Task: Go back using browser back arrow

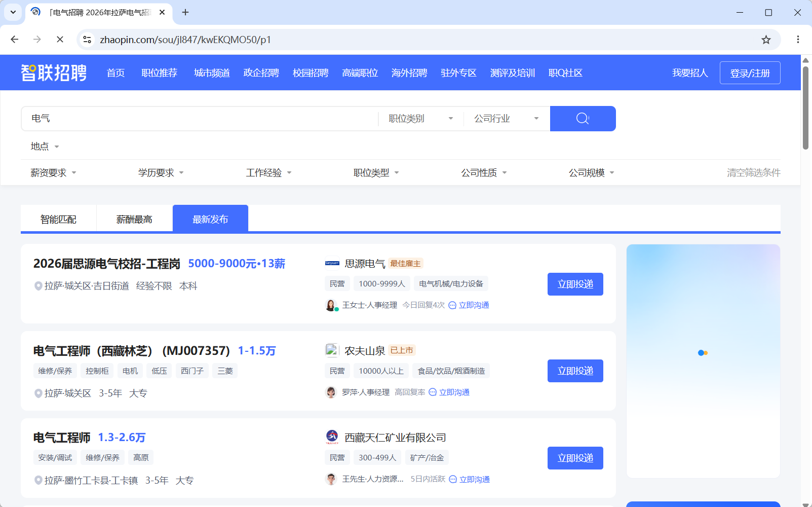Action: [15, 40]
